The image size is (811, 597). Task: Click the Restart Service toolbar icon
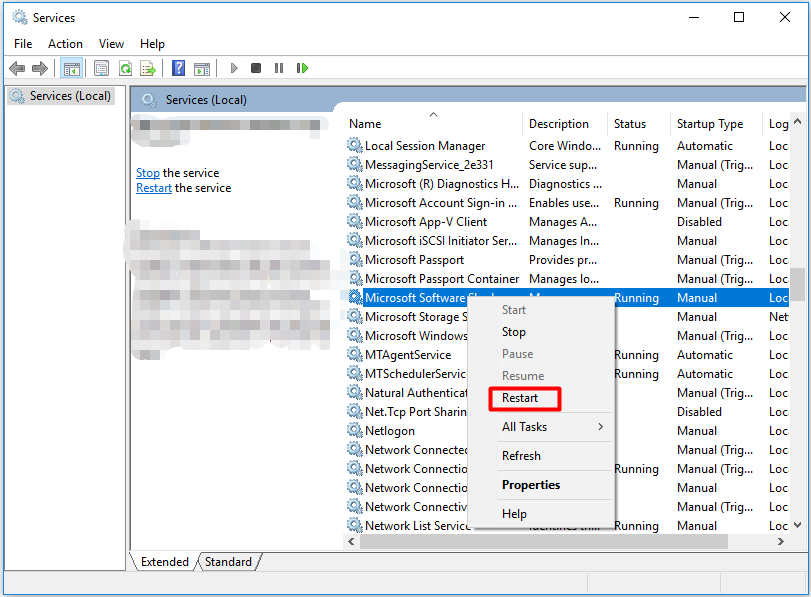pos(303,68)
